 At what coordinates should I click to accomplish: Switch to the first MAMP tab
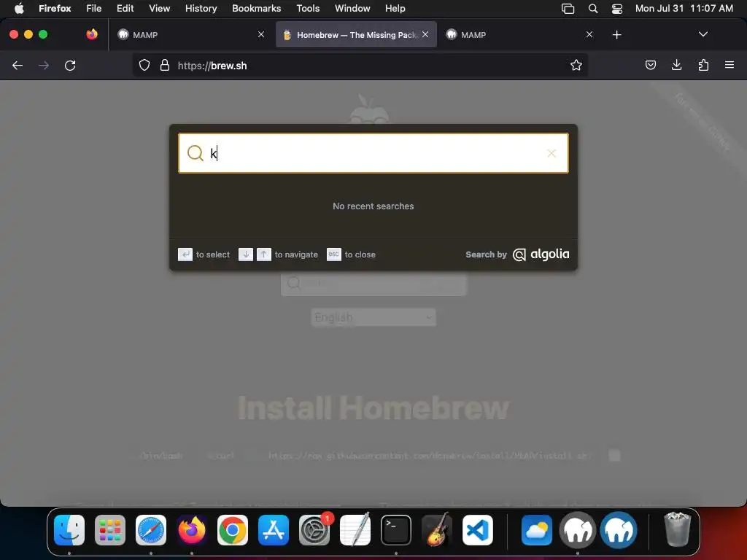click(x=192, y=35)
